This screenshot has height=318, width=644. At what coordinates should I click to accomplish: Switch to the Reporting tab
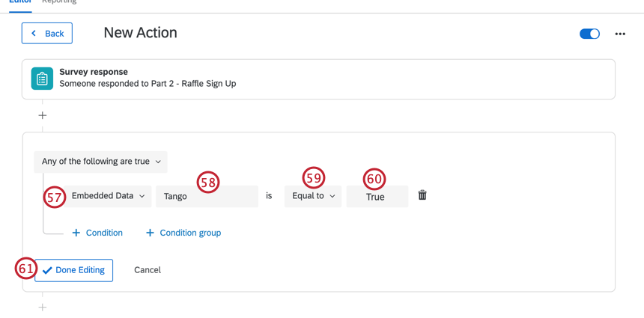(x=59, y=1)
